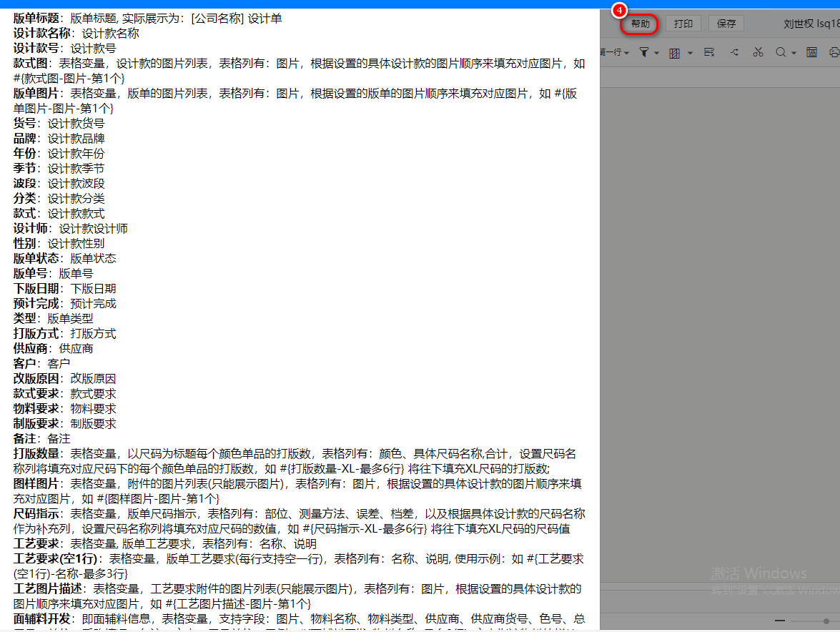Click the picture frame icon in toolbar

812,52
